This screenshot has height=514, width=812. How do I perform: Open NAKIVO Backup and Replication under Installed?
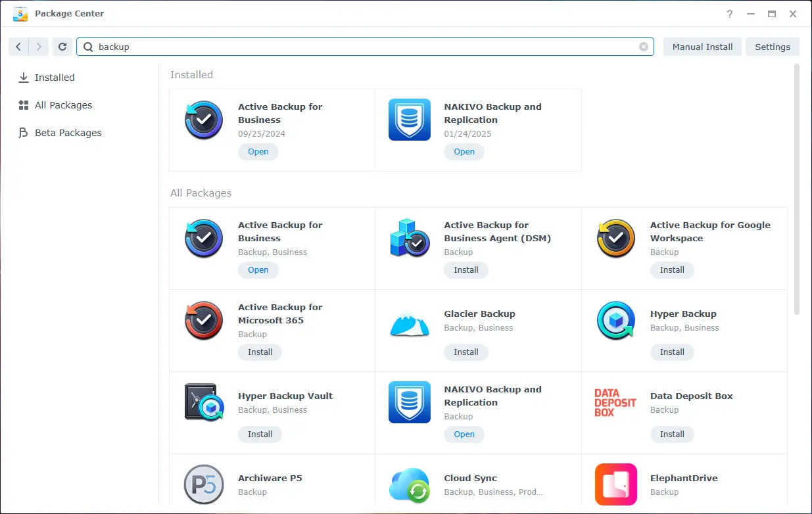pos(464,152)
